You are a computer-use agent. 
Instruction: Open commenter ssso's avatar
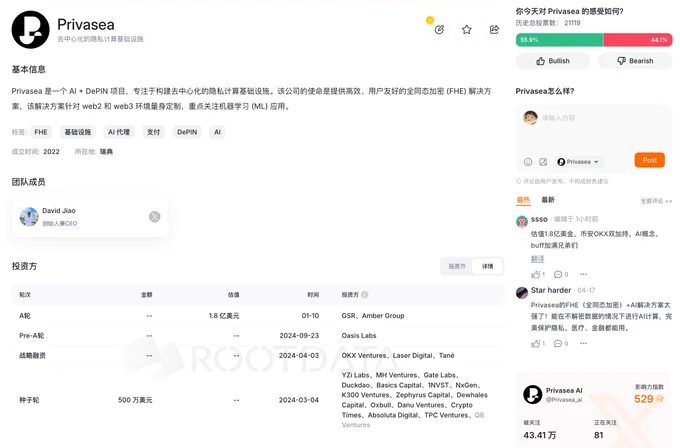[522, 222]
